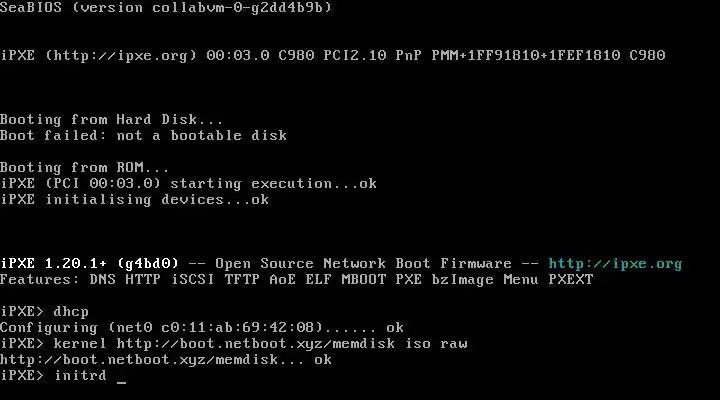Click the last iPXE> prompt

tap(22, 376)
